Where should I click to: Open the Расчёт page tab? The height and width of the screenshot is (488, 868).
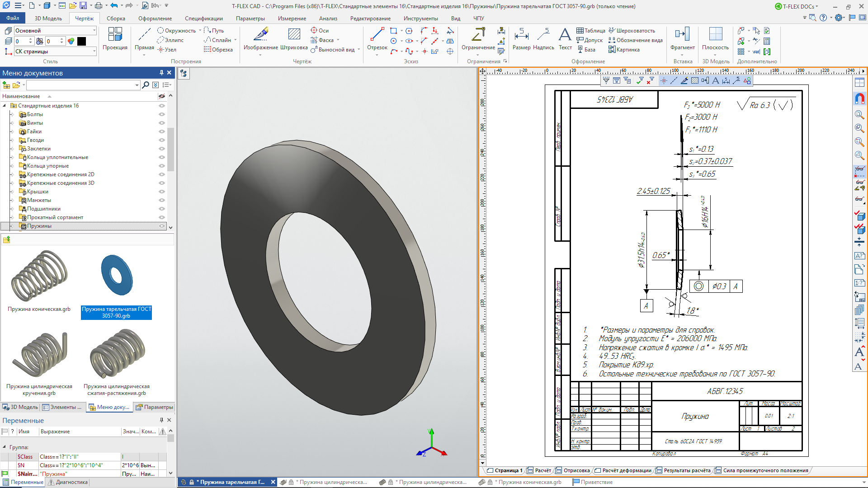[539, 470]
